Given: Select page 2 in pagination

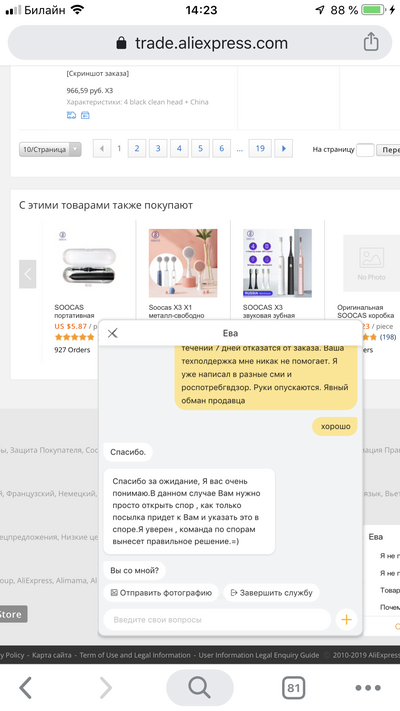Looking at the screenshot, I should (x=137, y=148).
